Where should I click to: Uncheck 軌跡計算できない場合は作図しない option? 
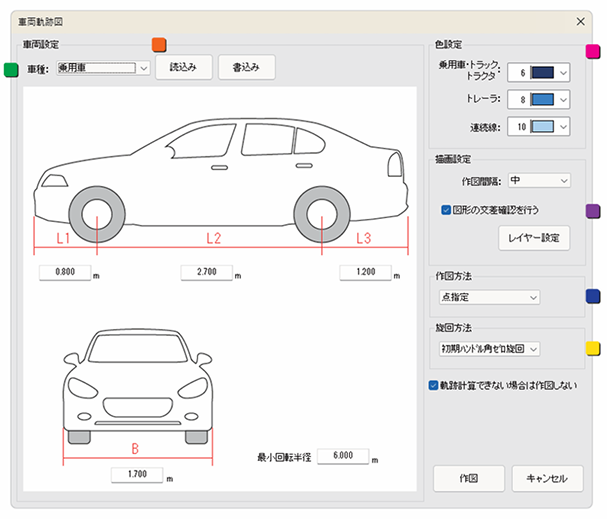[433, 384]
